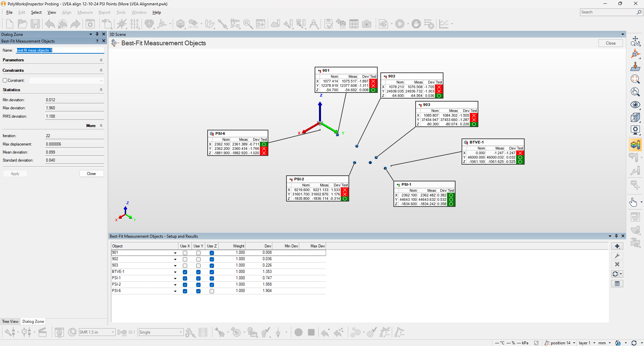This screenshot has width=644, height=346.
Task: Click the play inspection toolbar icon
Action: 399,24
